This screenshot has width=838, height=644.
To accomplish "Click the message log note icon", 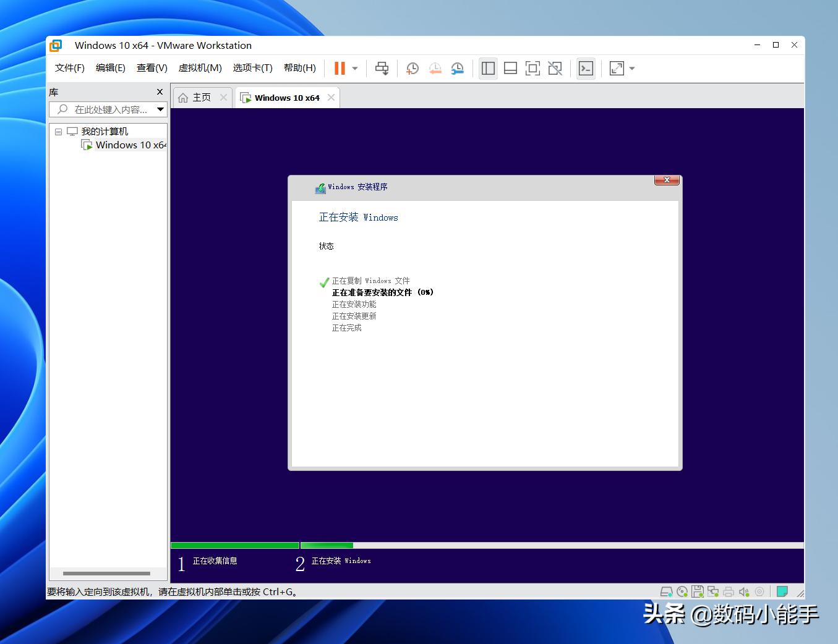I will 782,591.
